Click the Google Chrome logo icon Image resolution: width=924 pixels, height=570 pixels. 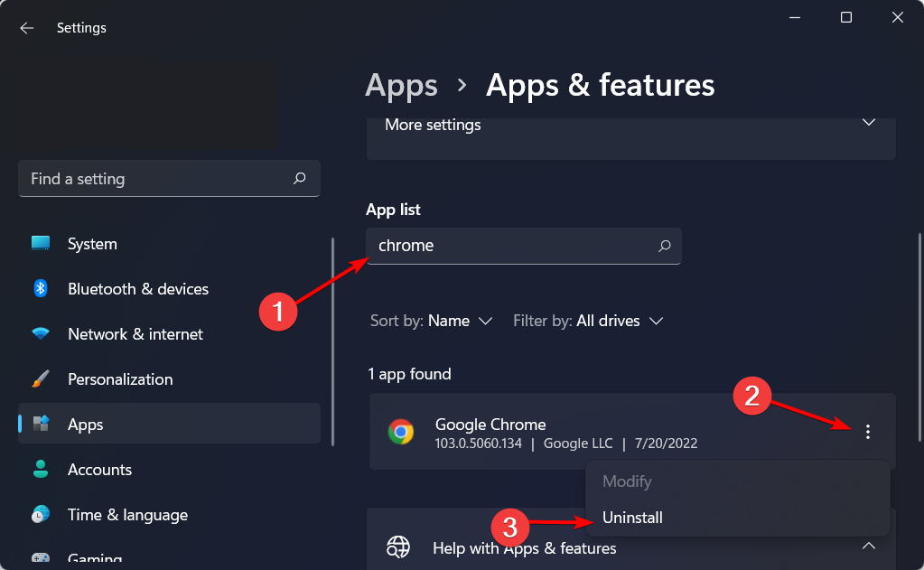(x=401, y=432)
